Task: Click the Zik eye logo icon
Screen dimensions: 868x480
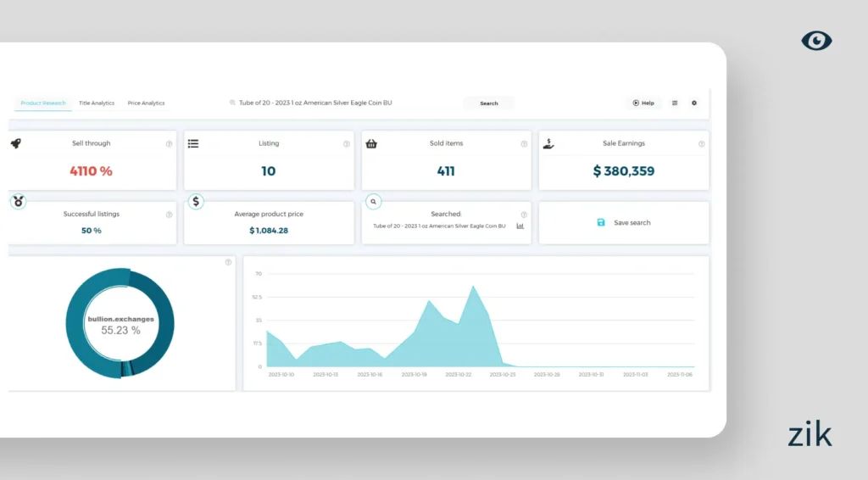Action: point(816,41)
